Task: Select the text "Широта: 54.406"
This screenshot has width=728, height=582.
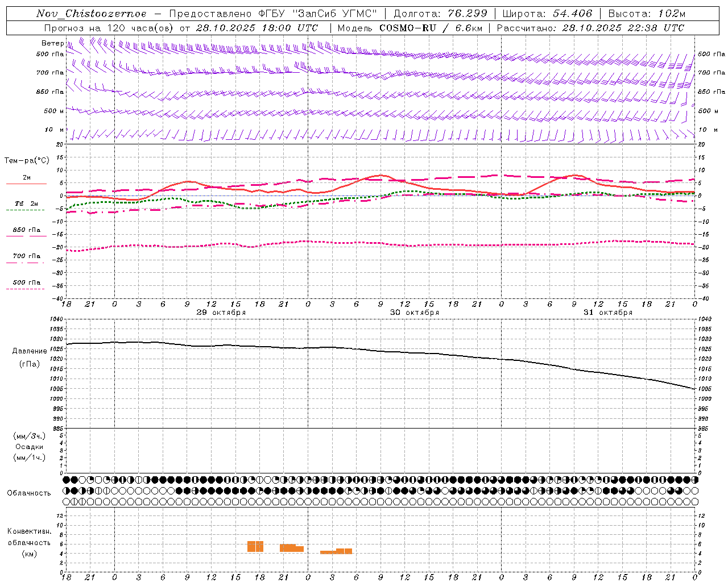Action: tap(547, 14)
